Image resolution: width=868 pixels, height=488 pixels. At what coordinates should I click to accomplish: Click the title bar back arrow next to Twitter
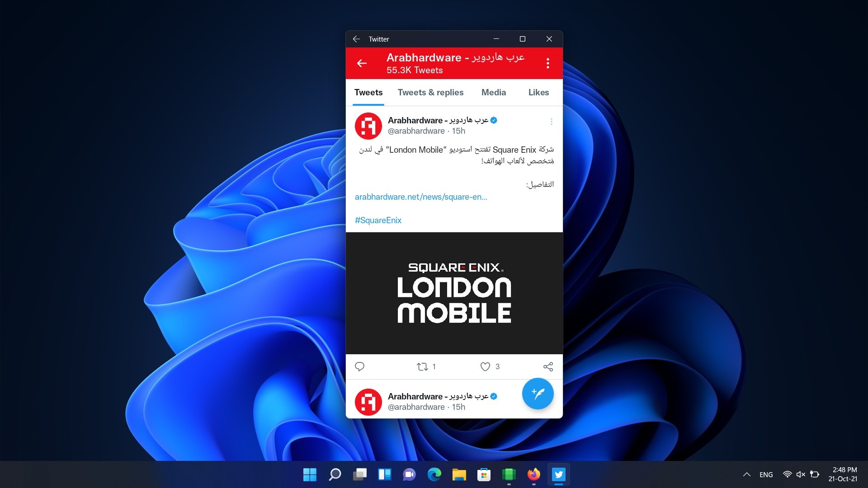pos(356,39)
